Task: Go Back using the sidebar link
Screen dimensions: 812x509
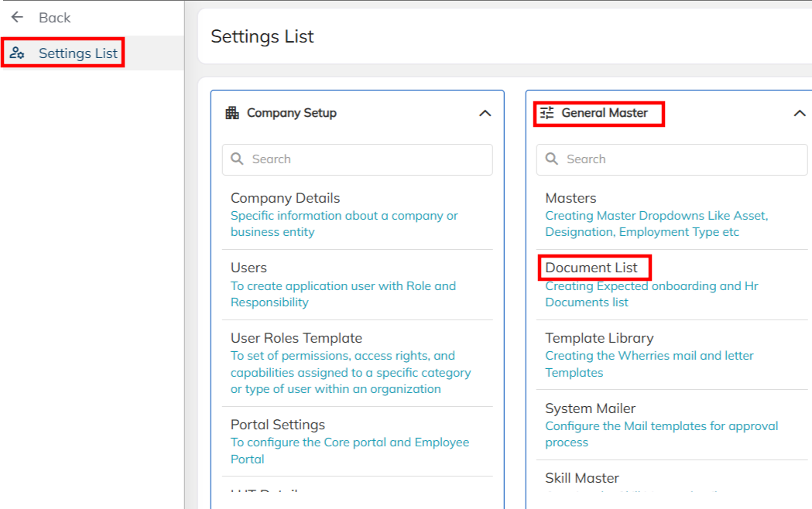Action: click(x=54, y=17)
